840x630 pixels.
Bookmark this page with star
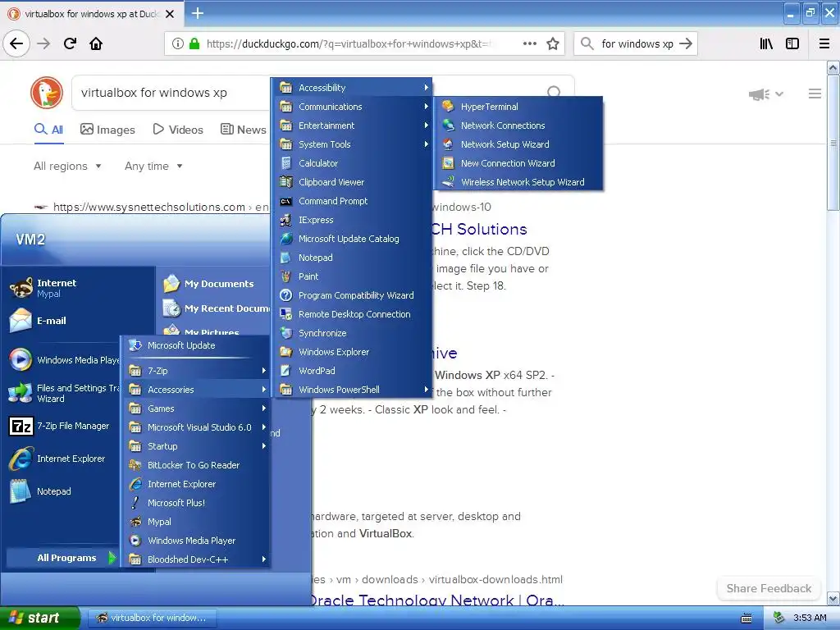pyautogui.click(x=553, y=43)
